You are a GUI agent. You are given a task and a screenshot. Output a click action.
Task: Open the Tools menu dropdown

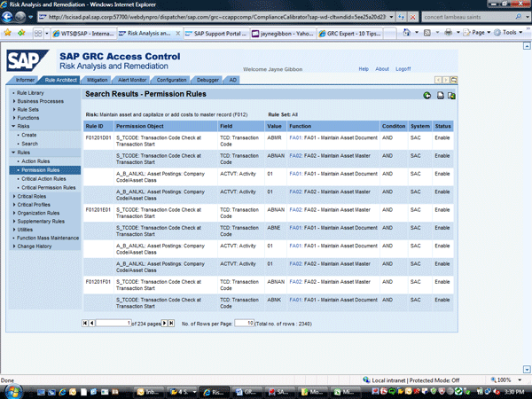click(508, 33)
